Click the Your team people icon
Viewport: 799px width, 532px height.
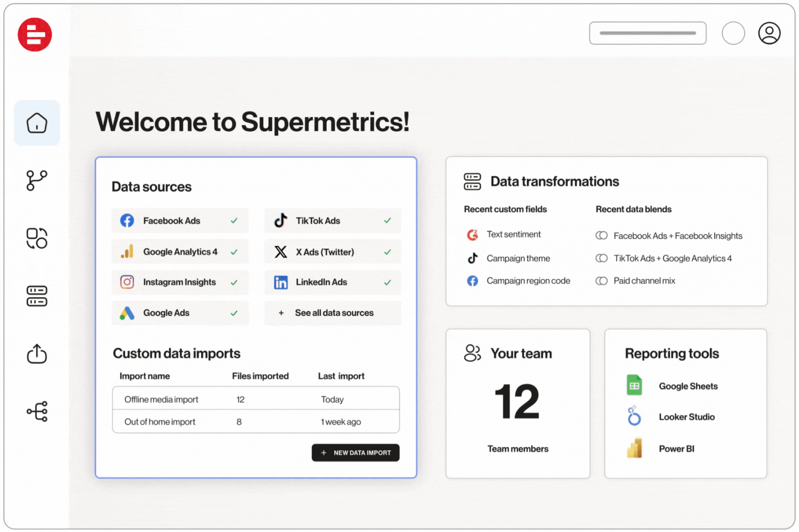click(472, 353)
